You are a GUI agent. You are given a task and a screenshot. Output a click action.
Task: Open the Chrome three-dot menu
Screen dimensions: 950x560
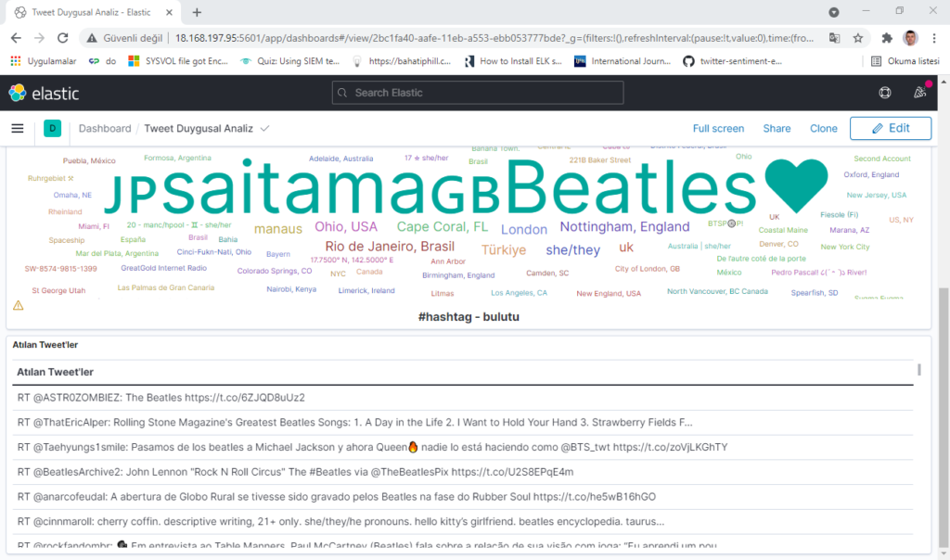point(934,38)
